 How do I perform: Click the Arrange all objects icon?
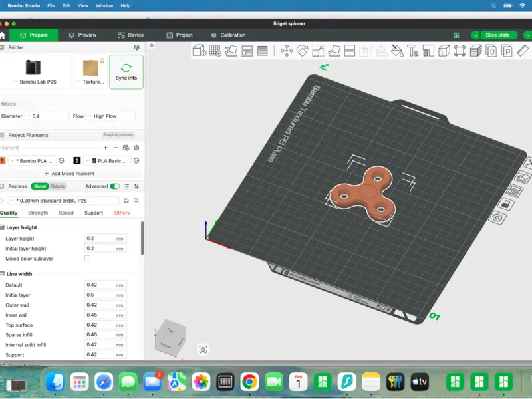[247, 51]
